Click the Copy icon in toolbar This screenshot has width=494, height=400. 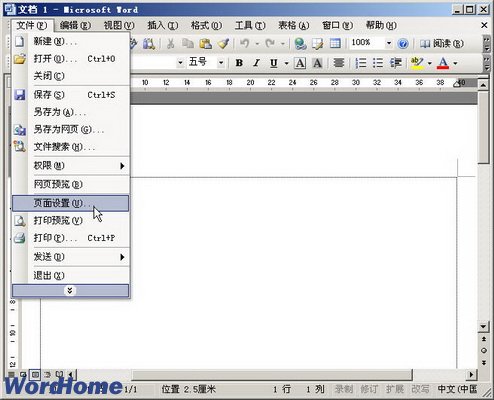click(x=188, y=43)
